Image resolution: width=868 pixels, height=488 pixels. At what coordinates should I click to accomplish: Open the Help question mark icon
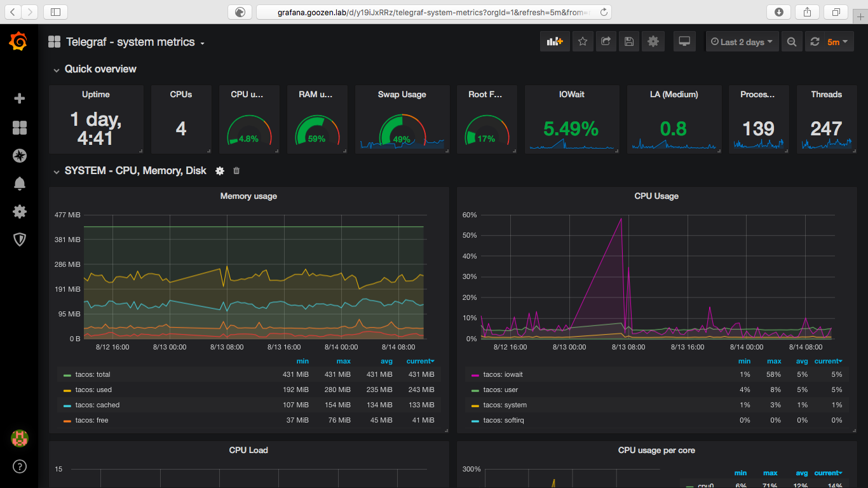click(x=20, y=467)
